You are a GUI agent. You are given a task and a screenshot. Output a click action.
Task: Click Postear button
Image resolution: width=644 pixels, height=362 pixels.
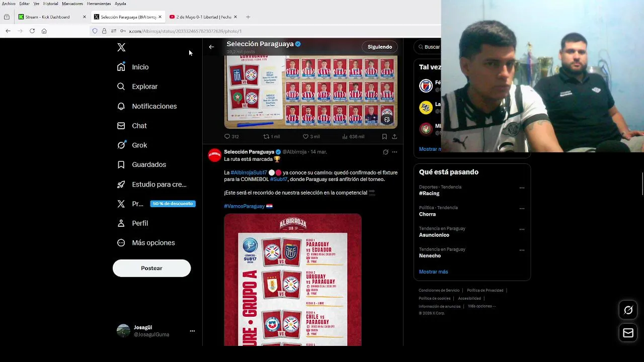click(x=151, y=268)
